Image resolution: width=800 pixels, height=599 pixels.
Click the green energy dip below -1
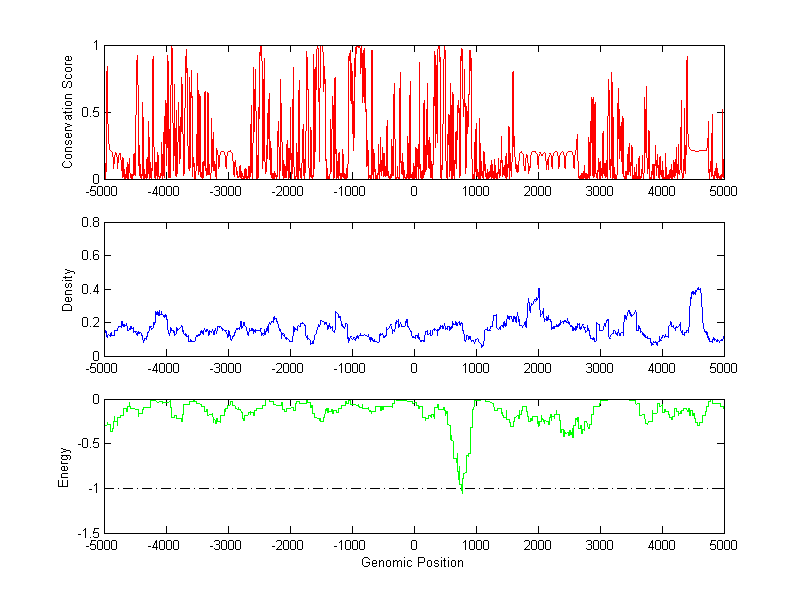(x=461, y=488)
